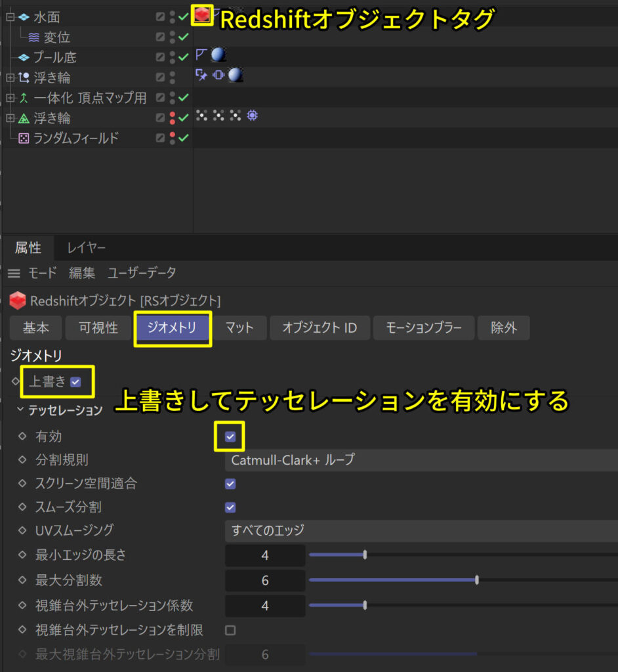The image size is (618, 672).
Task: Click the keyframe diamond beside 上書き
Action: pos(16,381)
